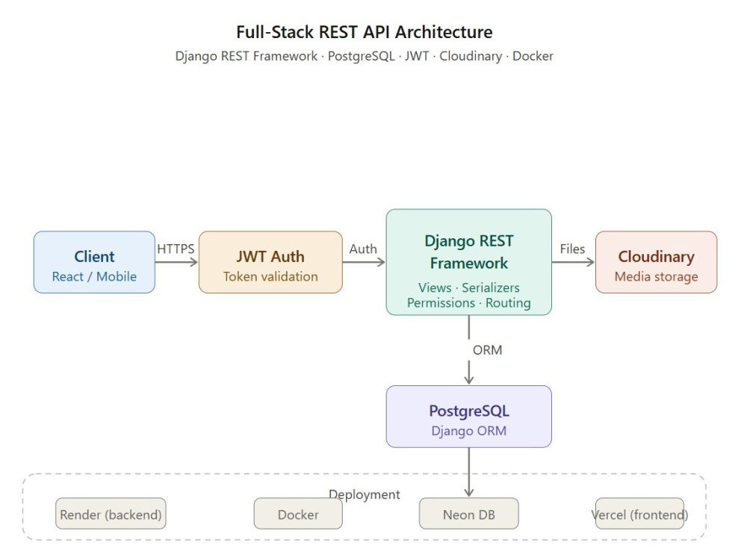Click the 'Media storage' caption
The height and width of the screenshot is (560, 747).
[656, 277]
